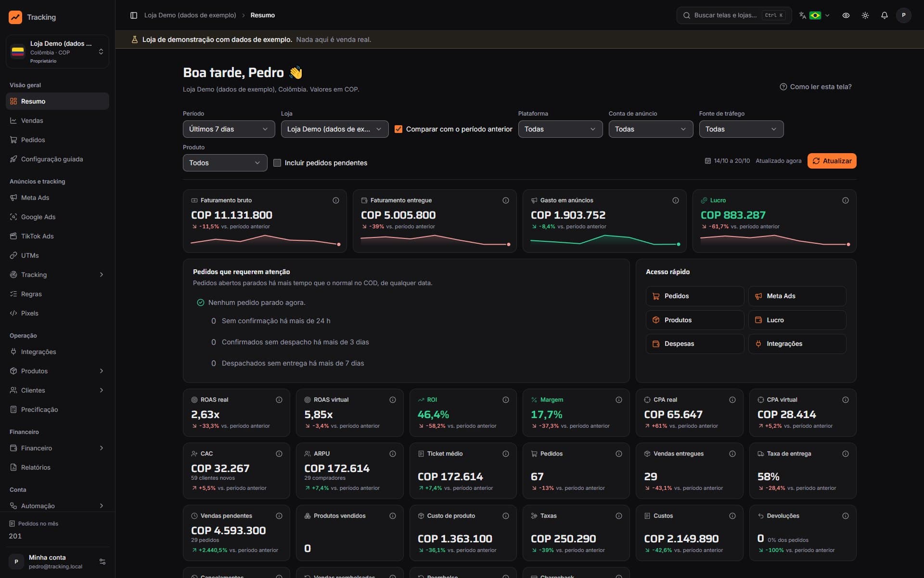Open the notifications bell
This screenshot has width=924, height=578.
point(884,15)
